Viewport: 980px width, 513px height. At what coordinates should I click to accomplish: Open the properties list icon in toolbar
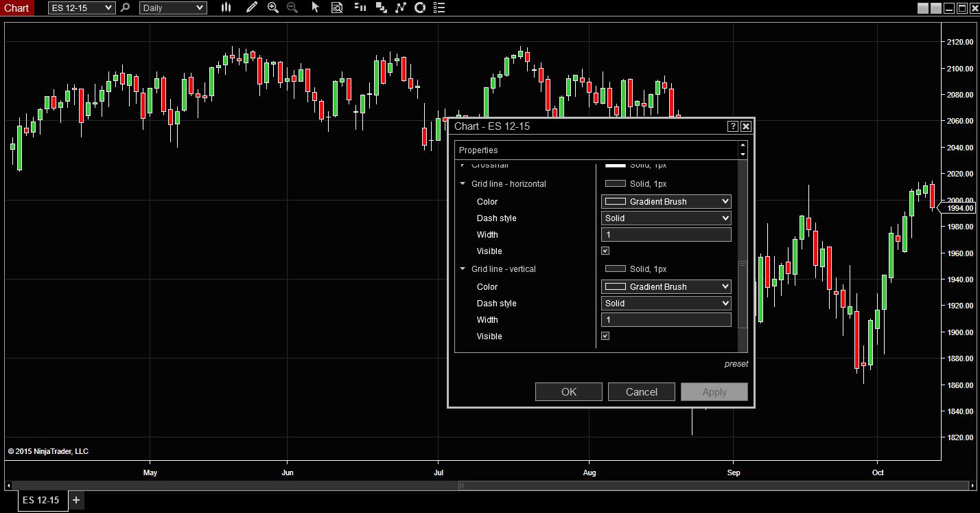click(439, 8)
